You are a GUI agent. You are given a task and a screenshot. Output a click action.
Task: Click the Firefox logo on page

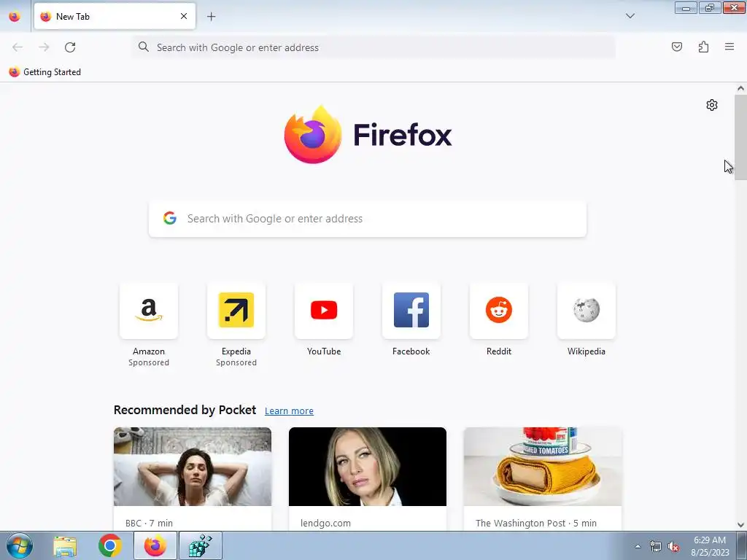point(368,134)
